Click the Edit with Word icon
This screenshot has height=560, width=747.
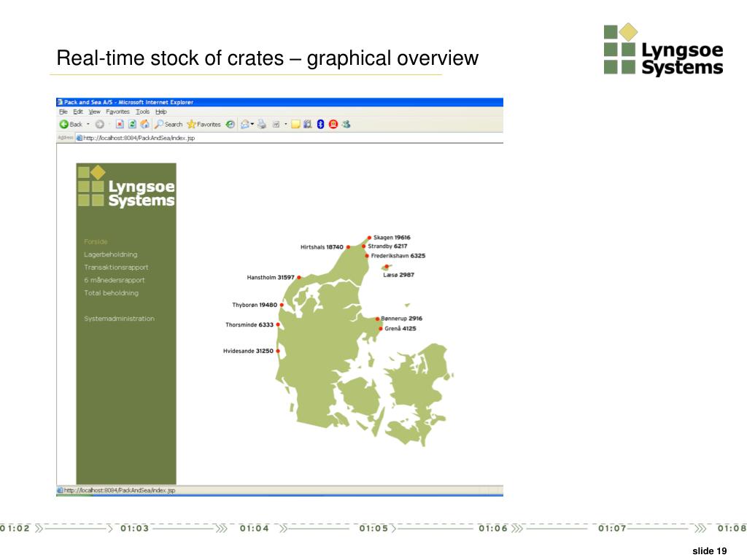click(276, 124)
